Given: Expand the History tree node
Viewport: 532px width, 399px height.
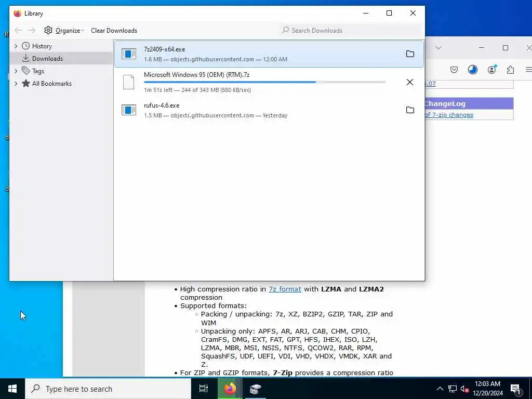Looking at the screenshot, I should (x=16, y=46).
